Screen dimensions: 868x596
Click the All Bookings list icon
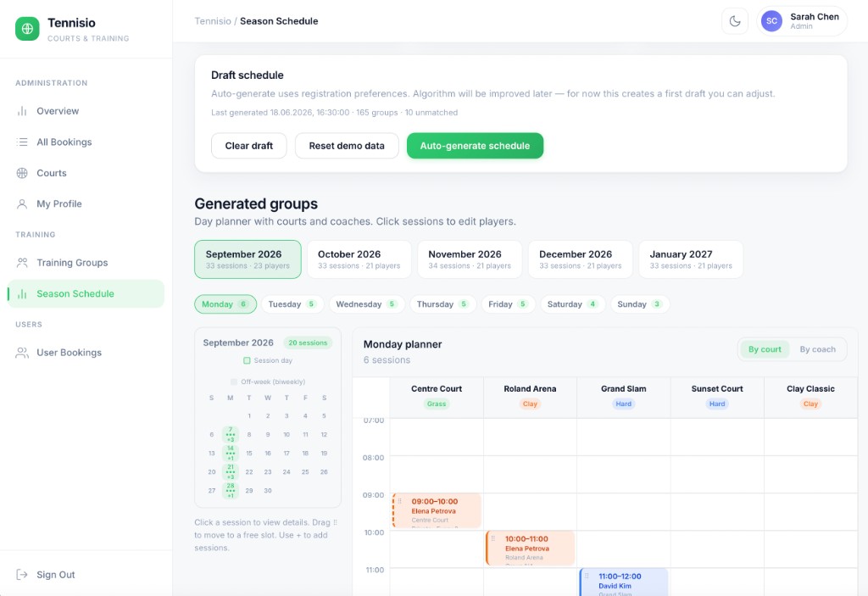click(x=22, y=142)
